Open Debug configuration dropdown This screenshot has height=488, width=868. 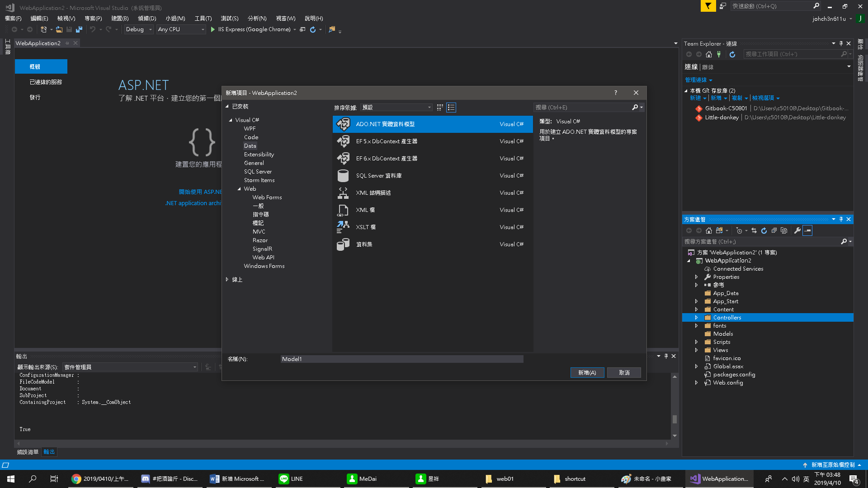(x=139, y=29)
